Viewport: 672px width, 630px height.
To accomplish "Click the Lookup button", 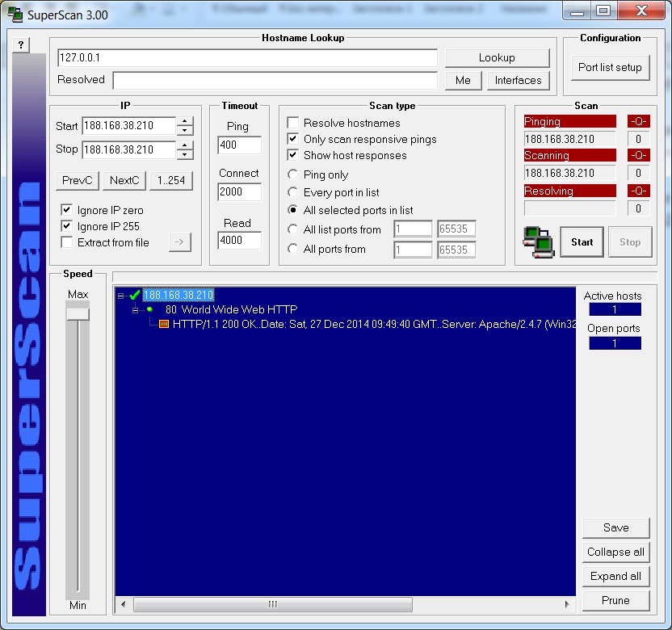I will point(498,58).
